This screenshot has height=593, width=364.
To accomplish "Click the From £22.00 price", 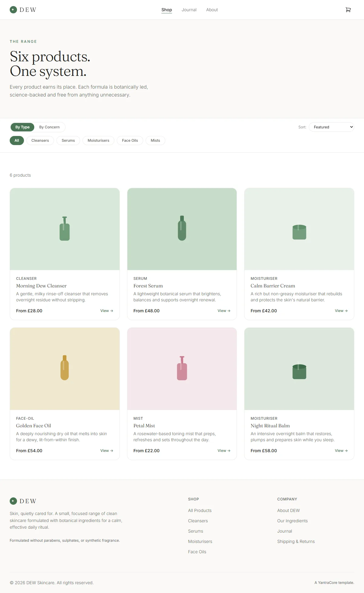I will point(147,451).
